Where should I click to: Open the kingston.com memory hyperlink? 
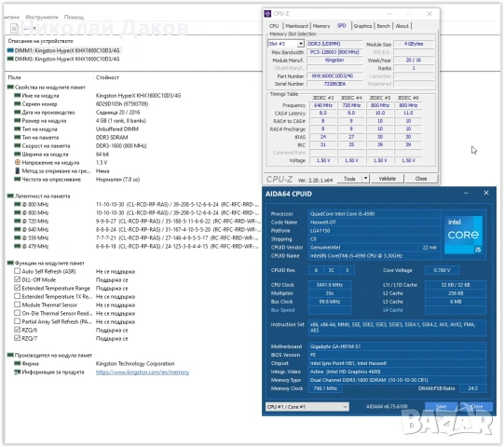[143, 372]
